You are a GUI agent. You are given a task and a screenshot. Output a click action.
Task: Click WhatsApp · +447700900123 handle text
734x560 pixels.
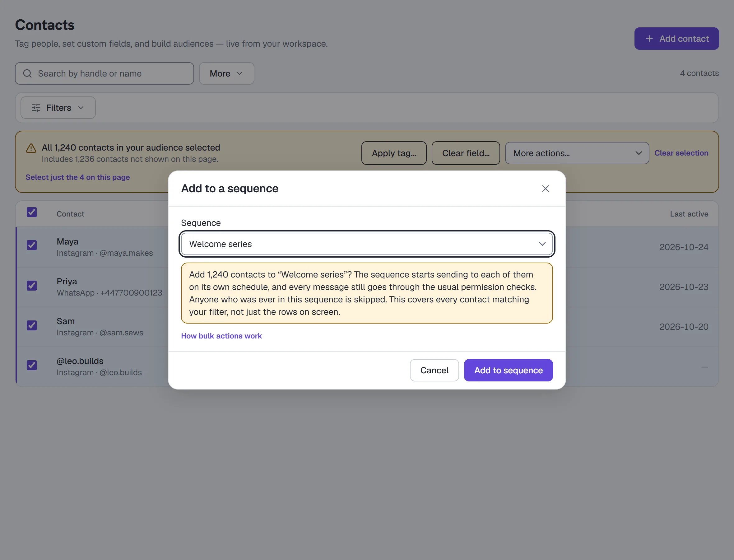pyautogui.click(x=109, y=293)
